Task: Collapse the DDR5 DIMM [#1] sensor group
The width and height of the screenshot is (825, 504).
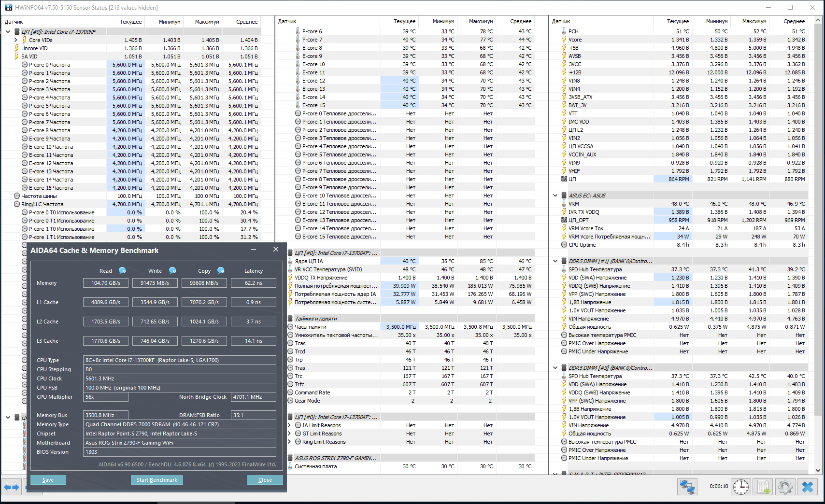Action: pos(555,261)
